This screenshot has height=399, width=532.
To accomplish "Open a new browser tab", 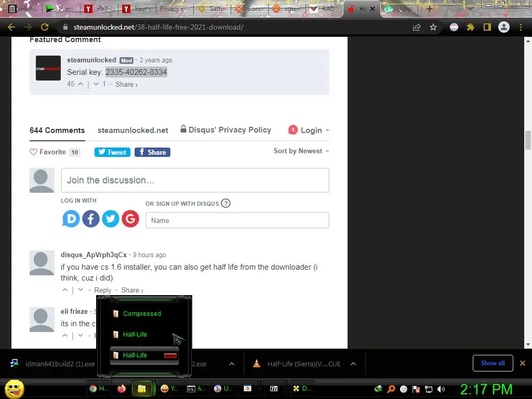I will click(x=429, y=9).
